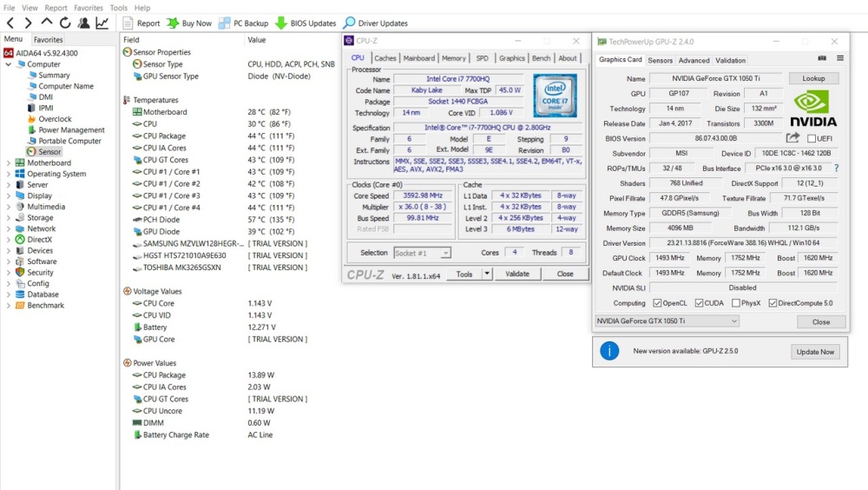Select the Security tree item
Viewport: 868px width, 490px height.
pyautogui.click(x=40, y=272)
